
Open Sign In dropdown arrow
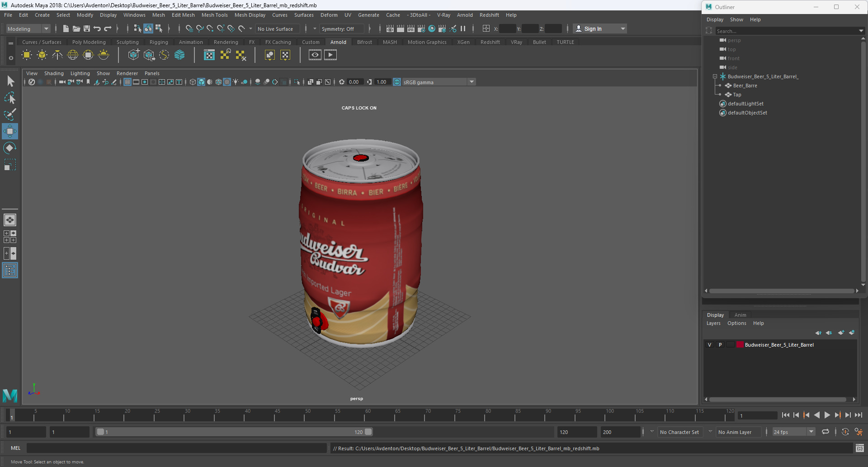click(x=623, y=29)
